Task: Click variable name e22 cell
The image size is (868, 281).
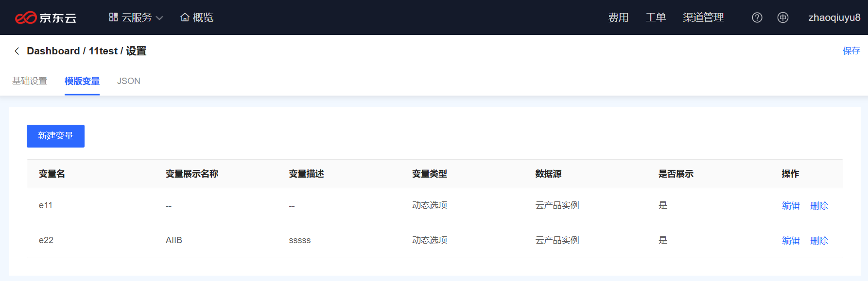Action: click(x=46, y=240)
